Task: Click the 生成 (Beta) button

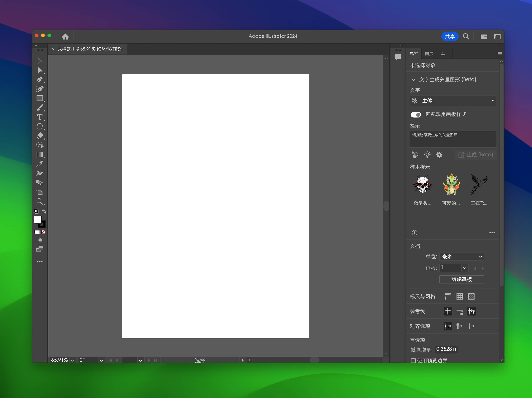Action: click(475, 155)
